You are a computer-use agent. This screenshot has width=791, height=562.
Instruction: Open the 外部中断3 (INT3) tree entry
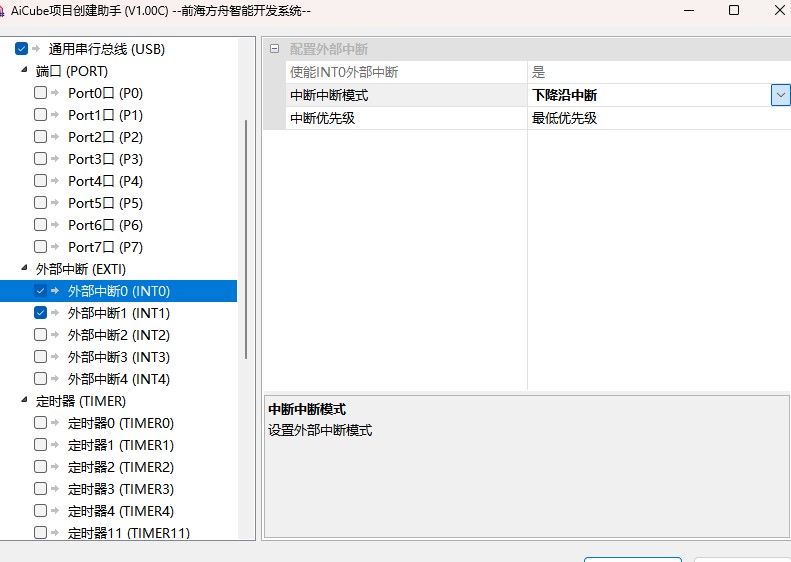click(119, 357)
